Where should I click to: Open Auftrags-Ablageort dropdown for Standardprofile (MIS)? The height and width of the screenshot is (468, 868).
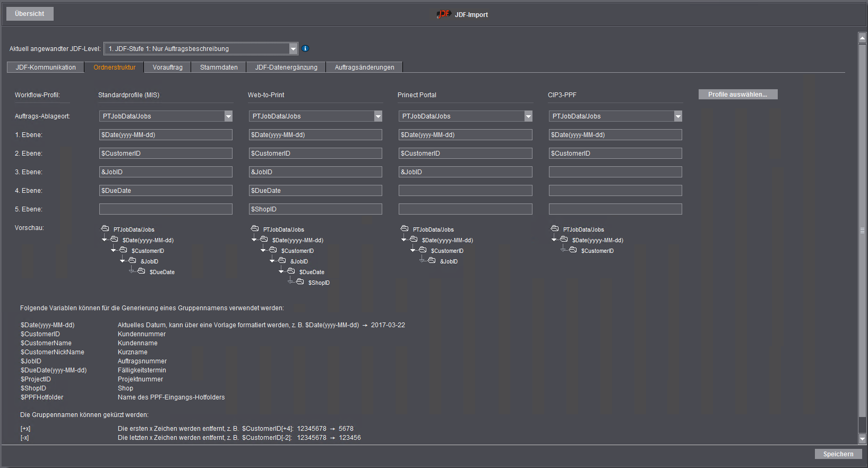(228, 116)
